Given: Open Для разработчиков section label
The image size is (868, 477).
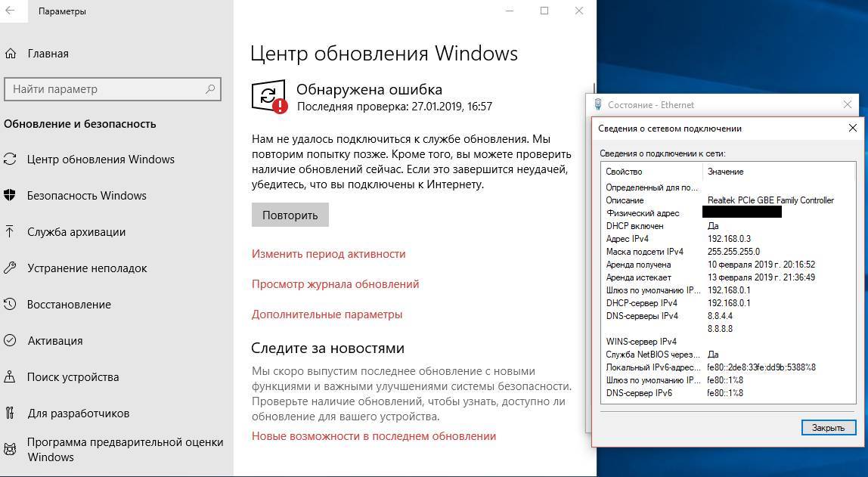Looking at the screenshot, I should (79, 414).
